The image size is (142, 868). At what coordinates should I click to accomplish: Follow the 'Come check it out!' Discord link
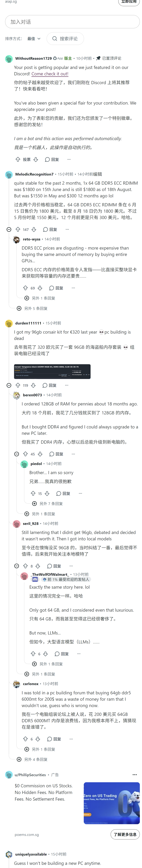click(x=50, y=74)
